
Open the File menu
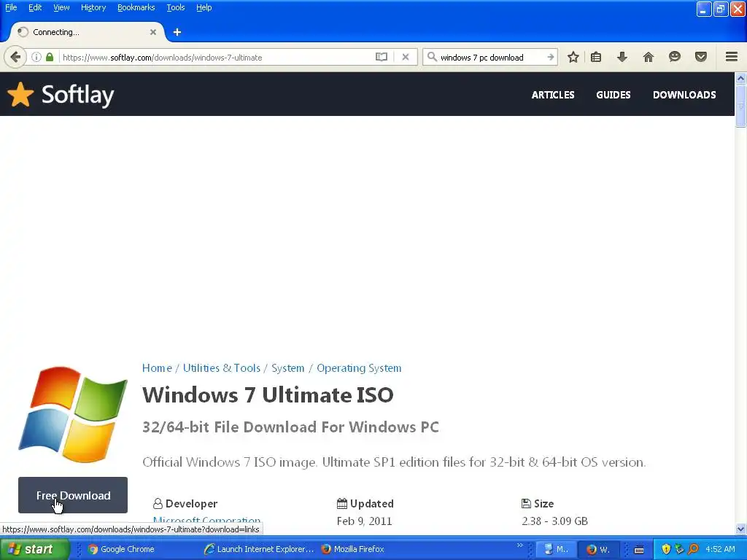click(11, 7)
